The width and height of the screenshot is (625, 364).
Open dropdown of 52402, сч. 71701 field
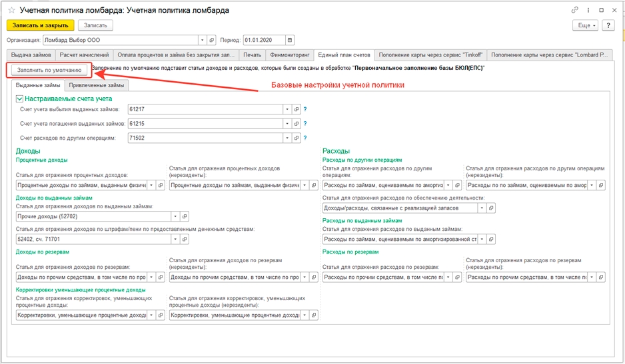click(x=176, y=240)
